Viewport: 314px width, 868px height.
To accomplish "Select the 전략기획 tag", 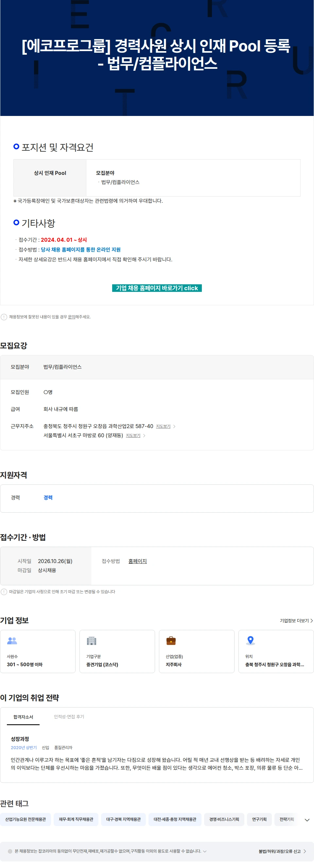I will point(287,819).
